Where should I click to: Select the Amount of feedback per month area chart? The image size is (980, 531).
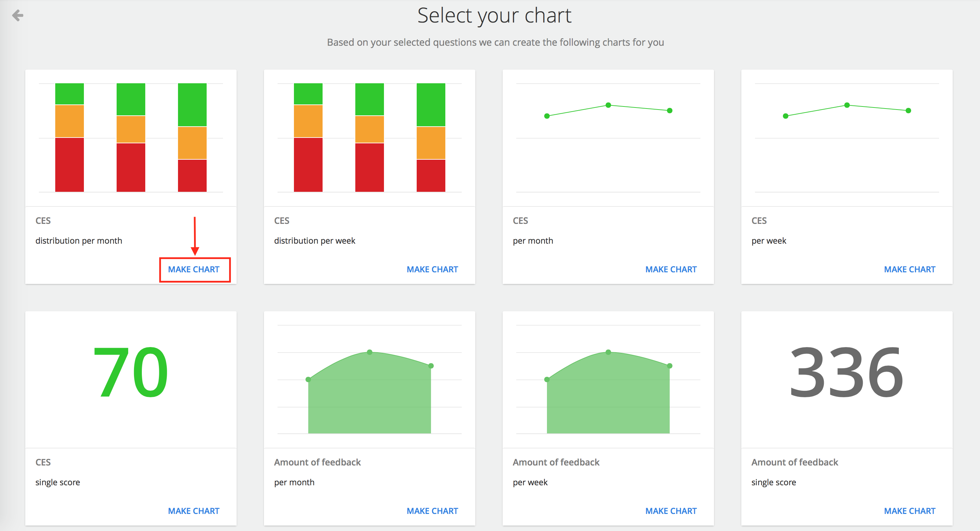[x=369, y=379]
